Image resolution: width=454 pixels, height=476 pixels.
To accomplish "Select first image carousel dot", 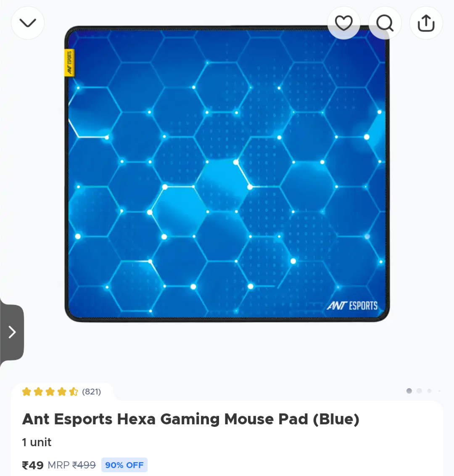I will click(x=409, y=391).
